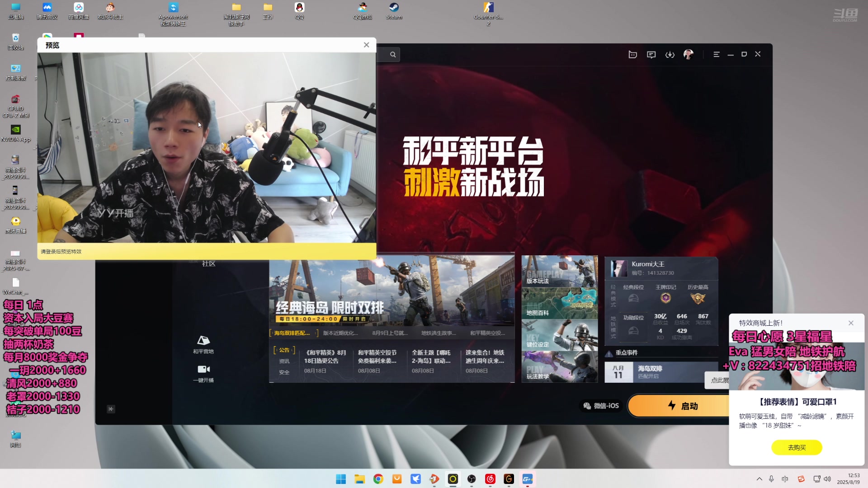Open 和平营地 in launcher sidebar
The image size is (868, 488).
(x=203, y=344)
